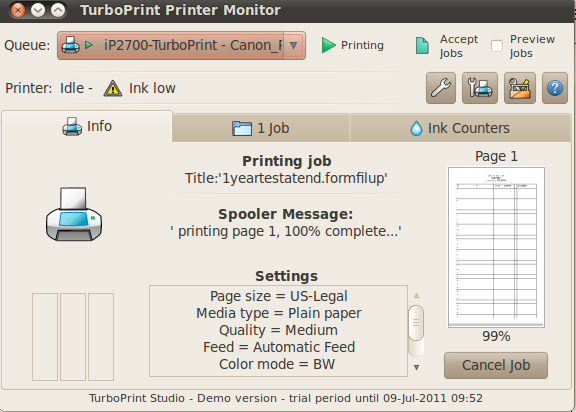Image resolution: width=576 pixels, height=412 pixels.
Task: Click the Settings scroll down arrow
Action: pyautogui.click(x=416, y=367)
